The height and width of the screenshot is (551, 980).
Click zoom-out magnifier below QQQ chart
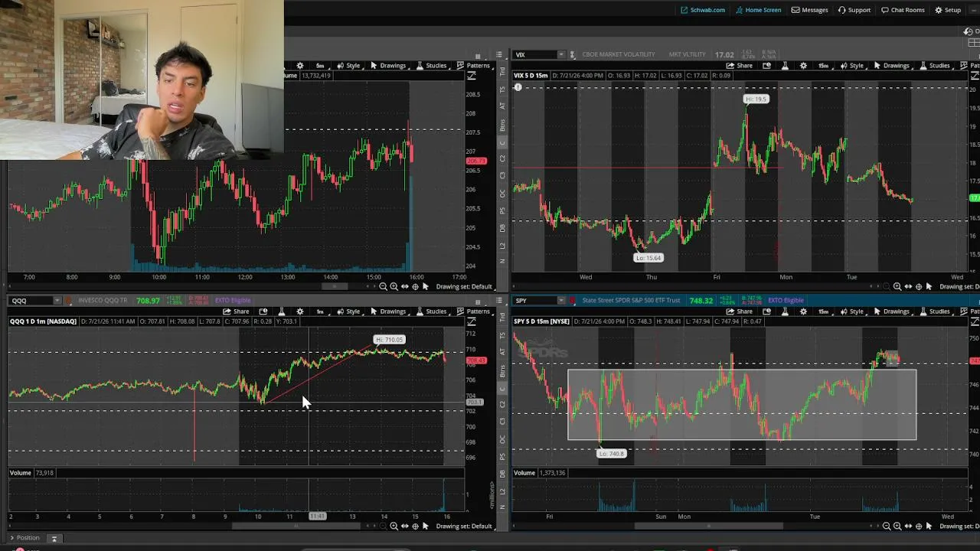pos(383,526)
